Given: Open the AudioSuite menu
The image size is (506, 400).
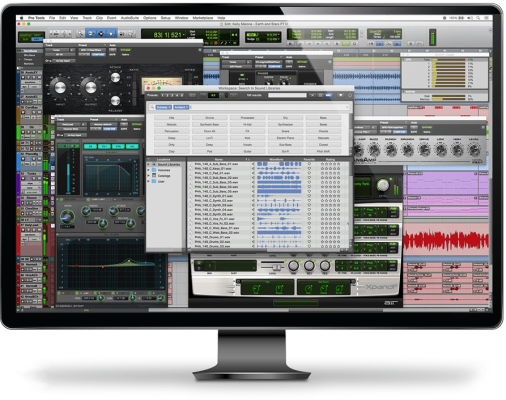Looking at the screenshot, I should tap(130, 18).
